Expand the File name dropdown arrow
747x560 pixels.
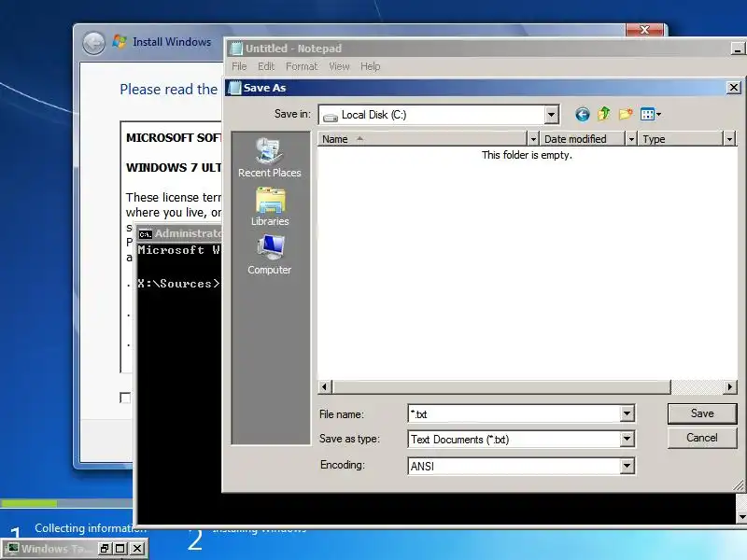coord(627,413)
